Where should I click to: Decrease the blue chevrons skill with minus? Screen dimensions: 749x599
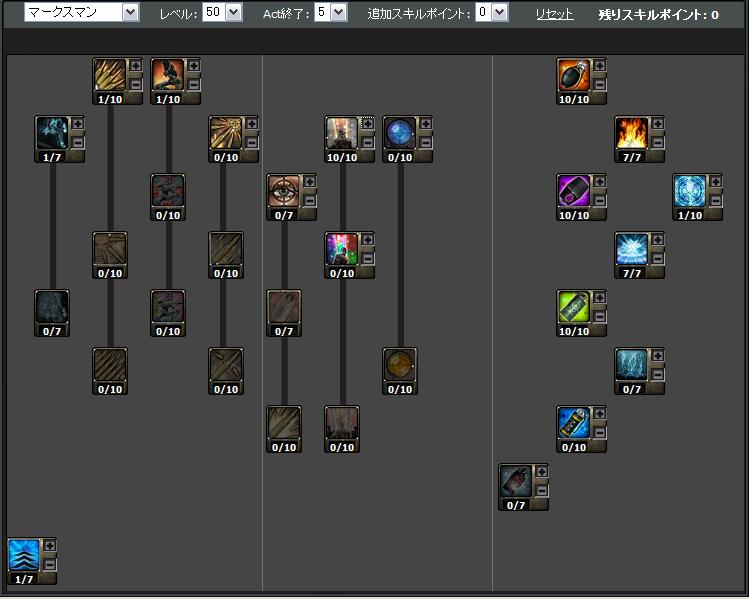pos(50,565)
